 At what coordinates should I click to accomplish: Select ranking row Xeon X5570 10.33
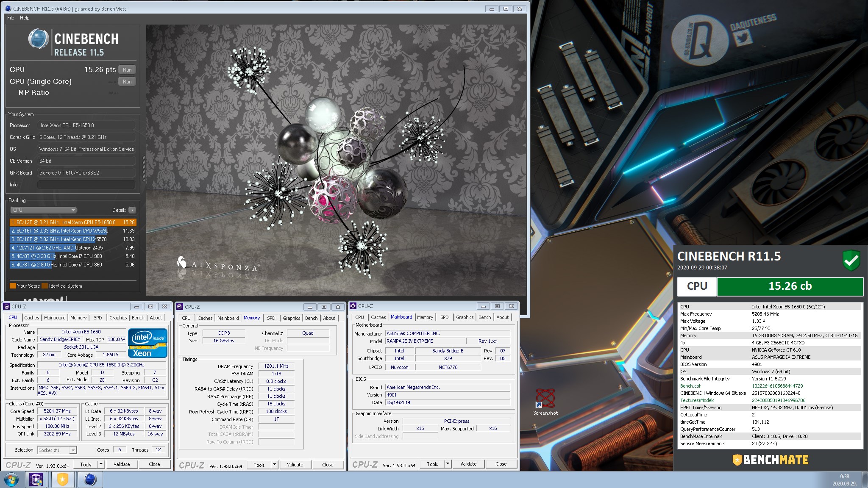[73, 239]
